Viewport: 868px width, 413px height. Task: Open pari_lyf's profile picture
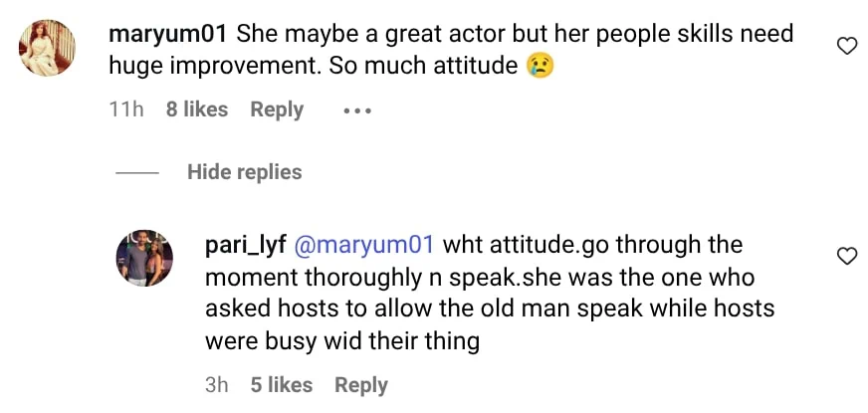point(146,257)
